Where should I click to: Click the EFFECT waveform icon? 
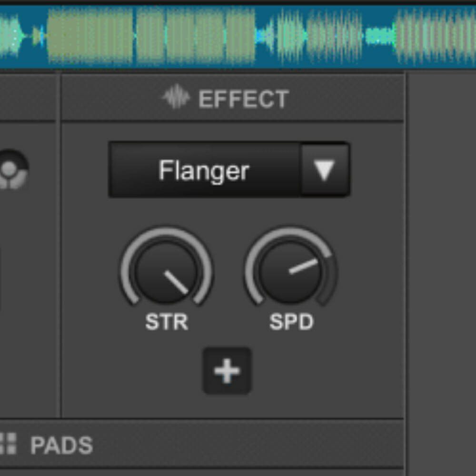(x=176, y=98)
